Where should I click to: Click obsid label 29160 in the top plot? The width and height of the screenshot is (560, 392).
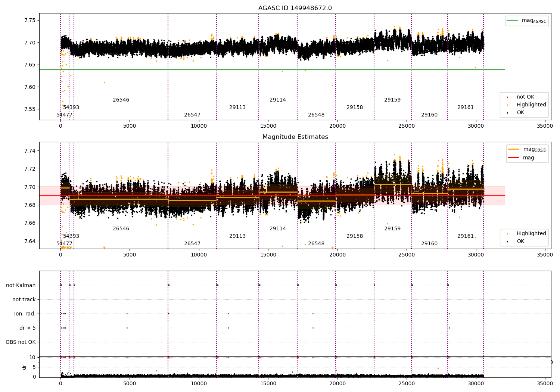pyautogui.click(x=429, y=115)
